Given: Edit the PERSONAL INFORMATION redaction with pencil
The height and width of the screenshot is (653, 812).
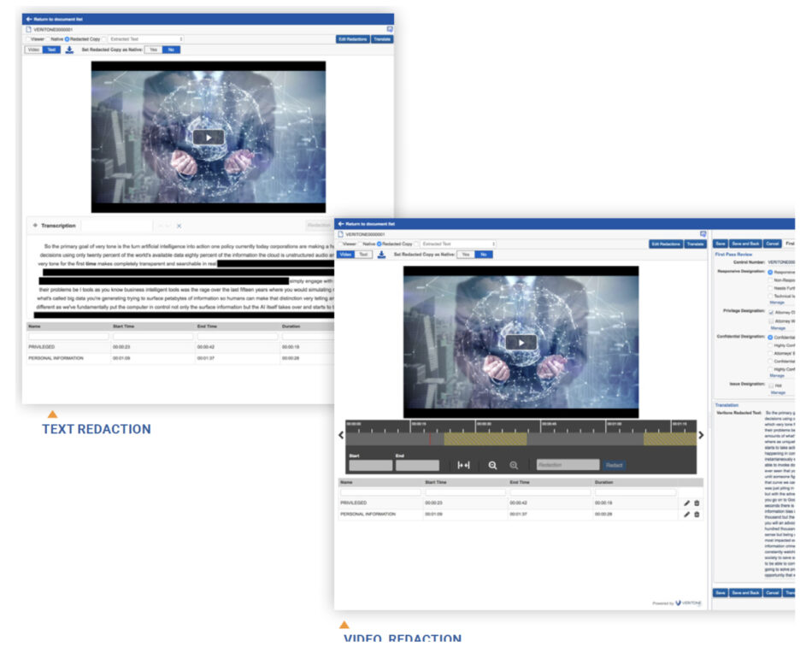Looking at the screenshot, I should (x=686, y=515).
